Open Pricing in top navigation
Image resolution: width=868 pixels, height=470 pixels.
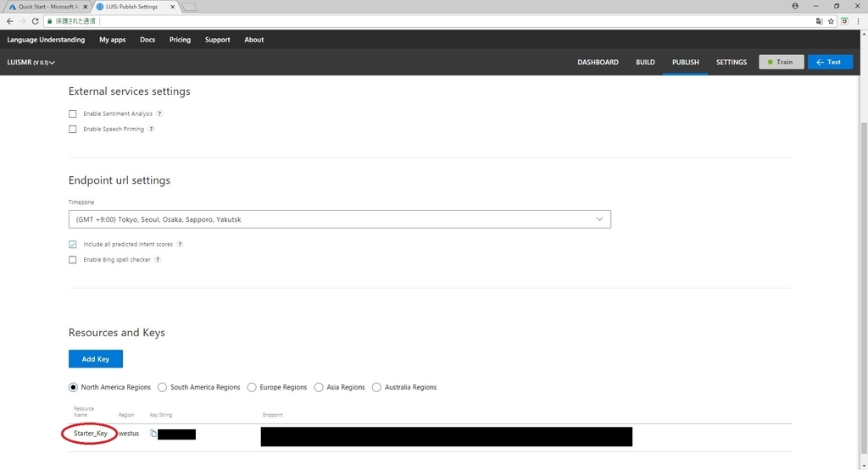pyautogui.click(x=180, y=40)
